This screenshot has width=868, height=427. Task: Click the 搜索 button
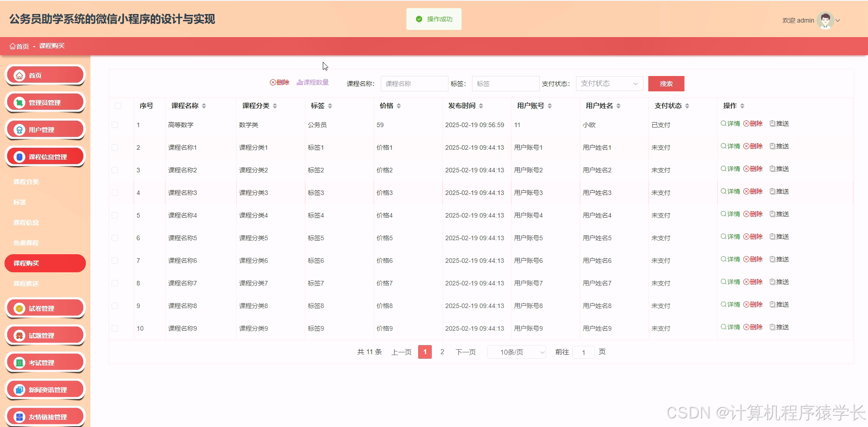pos(666,83)
